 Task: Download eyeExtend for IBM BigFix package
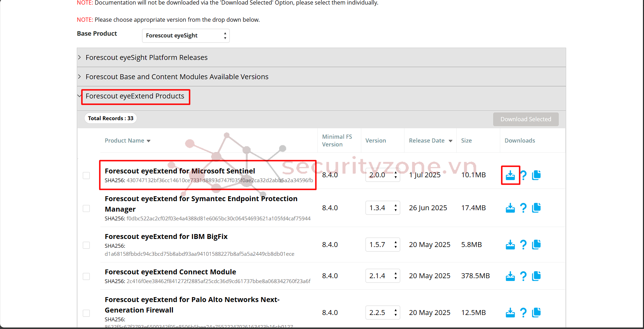click(510, 245)
